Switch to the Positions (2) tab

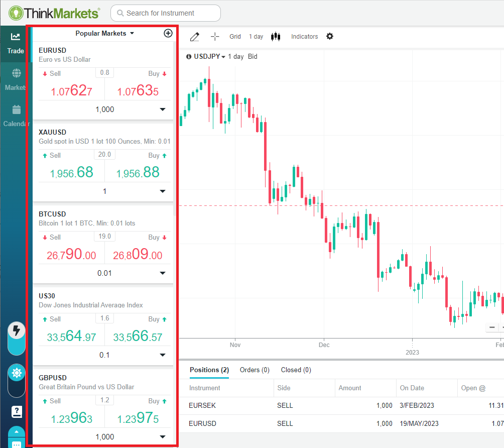(209, 370)
